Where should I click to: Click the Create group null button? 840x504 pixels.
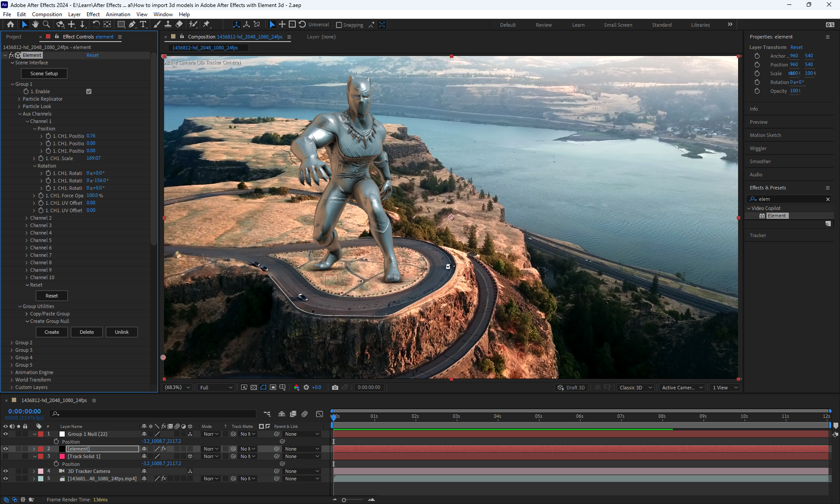tap(52, 332)
